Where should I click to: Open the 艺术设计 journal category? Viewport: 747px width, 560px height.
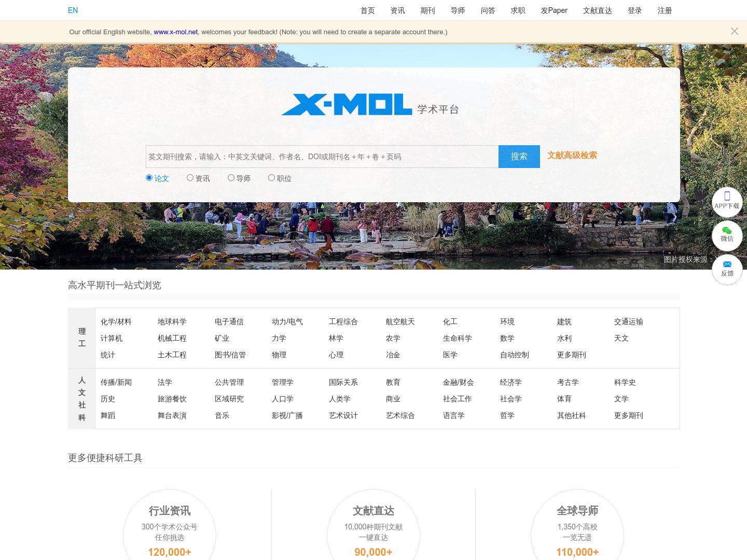pyautogui.click(x=343, y=415)
